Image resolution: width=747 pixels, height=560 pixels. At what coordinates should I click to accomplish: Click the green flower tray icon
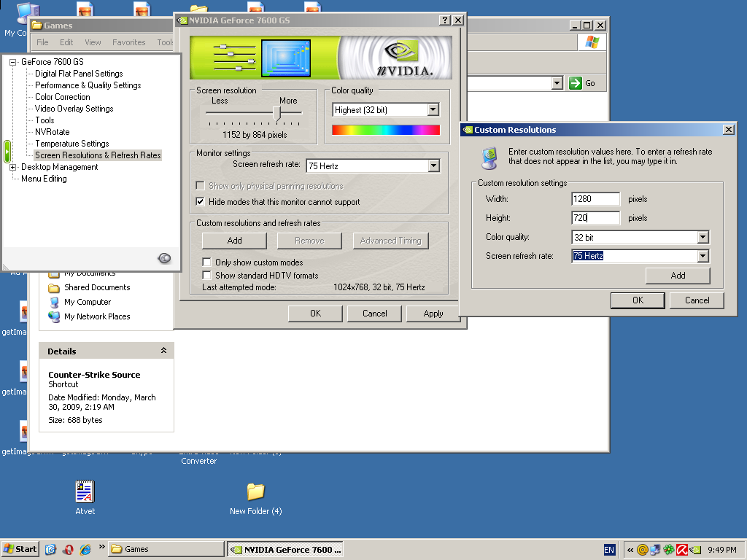click(668, 550)
